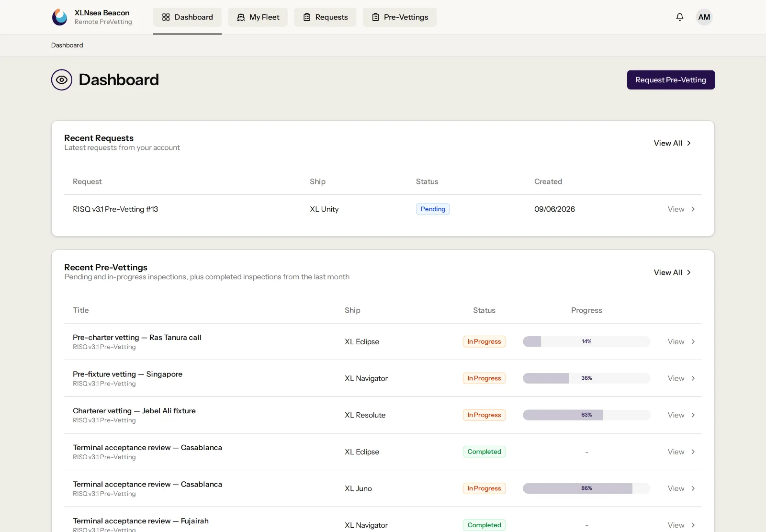Open Terminal acceptance review — Fujairah title
The image size is (766, 532).
click(x=141, y=521)
